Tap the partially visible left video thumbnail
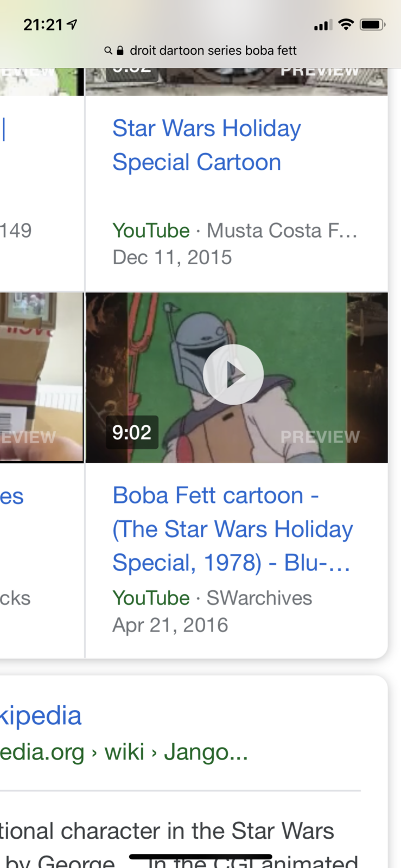The width and height of the screenshot is (401, 868). tap(41, 377)
